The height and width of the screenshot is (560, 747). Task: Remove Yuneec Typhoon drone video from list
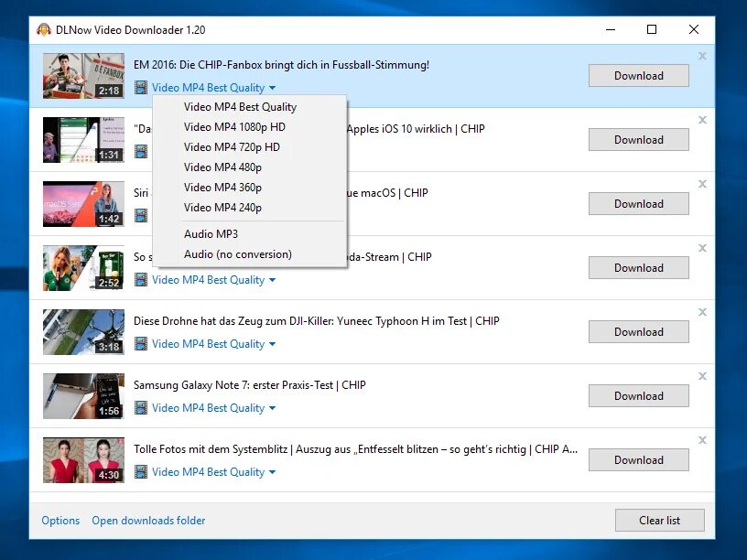pos(702,312)
